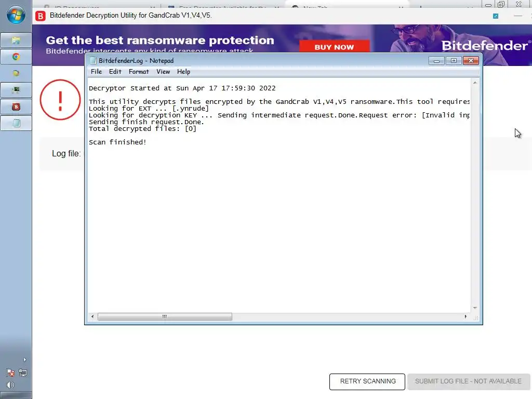This screenshot has width=532, height=399.
Task: Open the Notepad Format menu
Action: tap(139, 72)
